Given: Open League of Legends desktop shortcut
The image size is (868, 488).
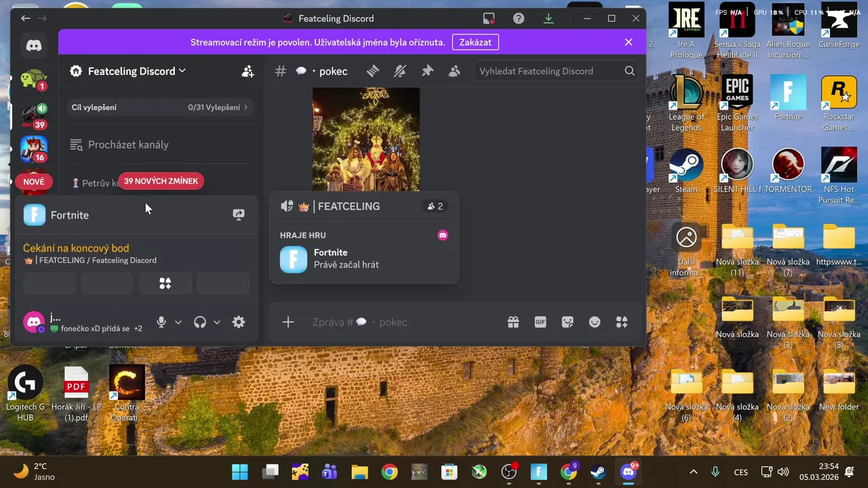Looking at the screenshot, I should tap(686, 103).
